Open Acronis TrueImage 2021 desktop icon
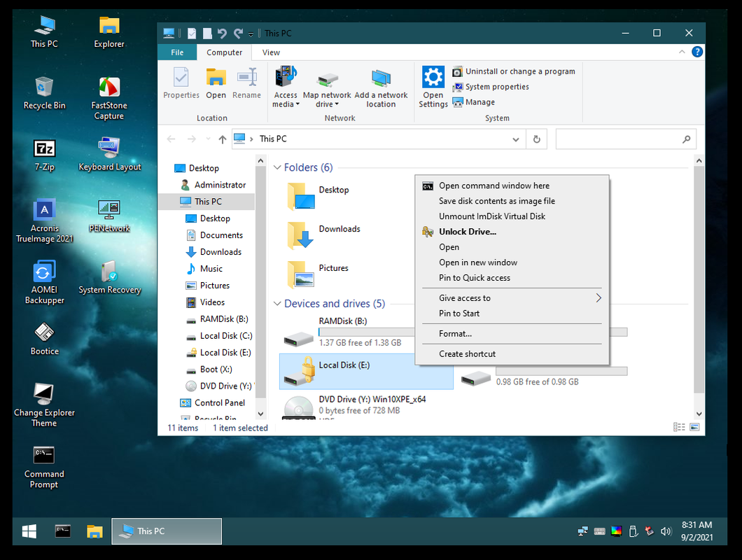 (45, 221)
